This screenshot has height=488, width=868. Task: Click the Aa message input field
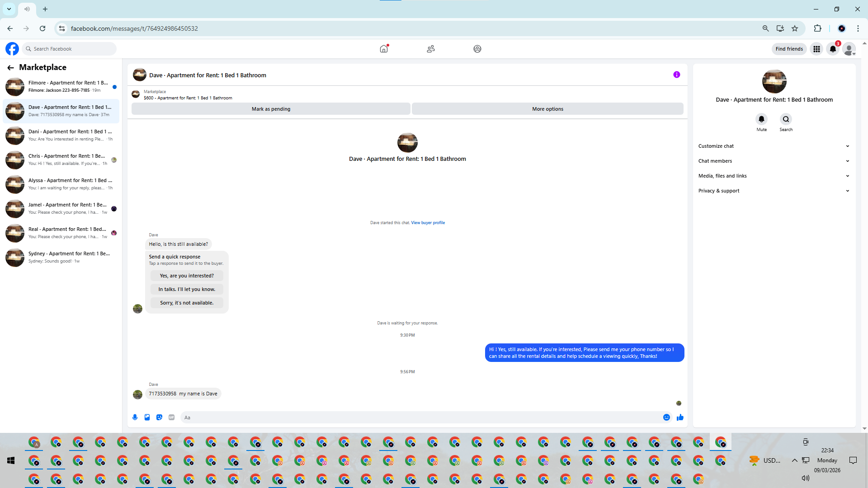pyautogui.click(x=420, y=418)
